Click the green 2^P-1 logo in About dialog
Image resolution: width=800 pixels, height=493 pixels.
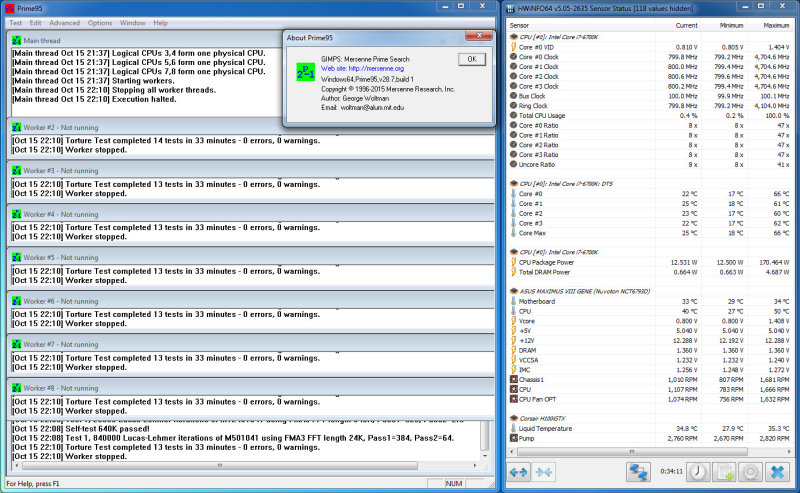point(306,71)
